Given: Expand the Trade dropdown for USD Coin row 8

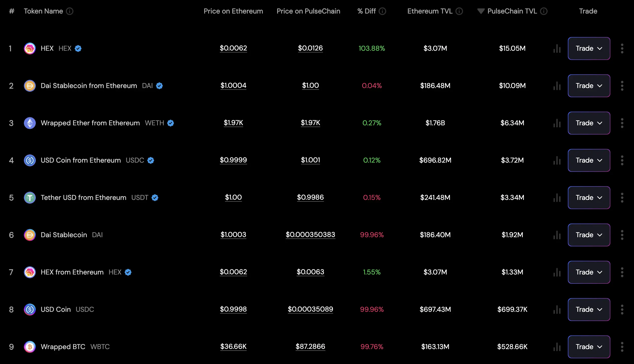Looking at the screenshot, I should (589, 310).
